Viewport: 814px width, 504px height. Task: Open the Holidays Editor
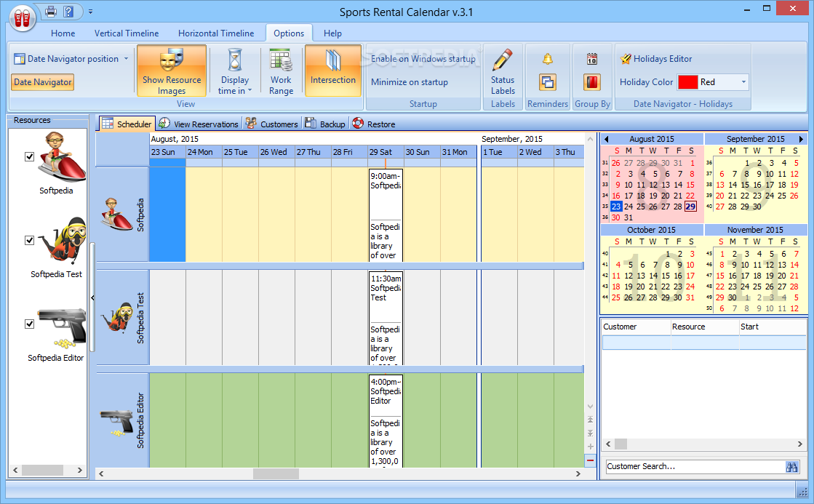coord(656,59)
